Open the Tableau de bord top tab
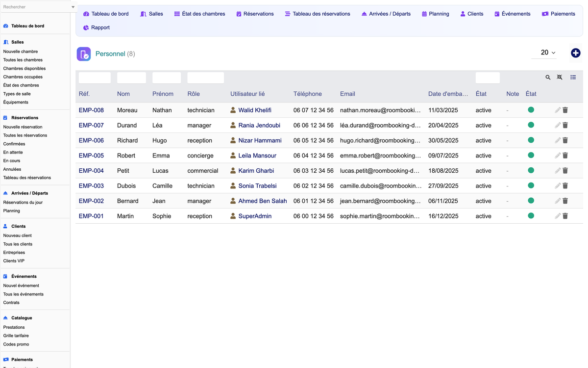 tap(106, 14)
